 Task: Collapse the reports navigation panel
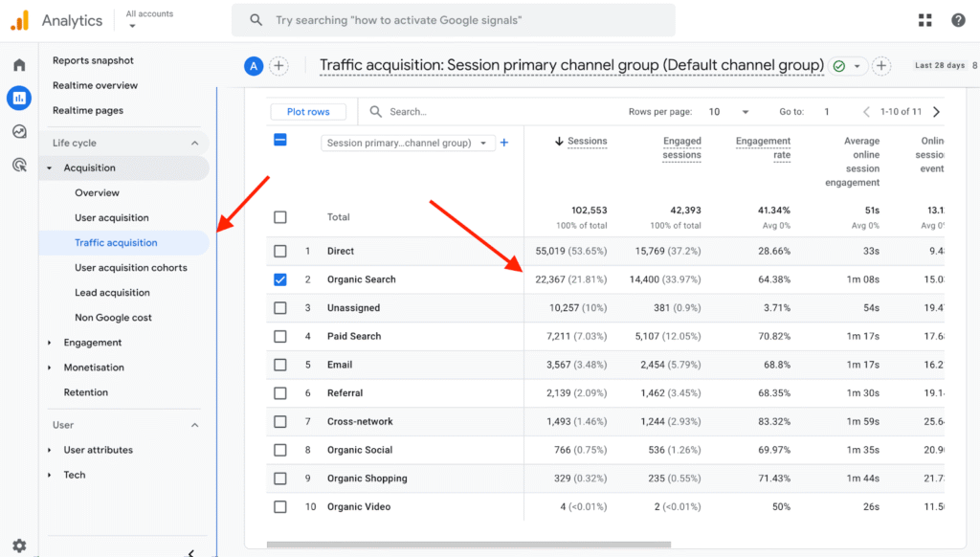coord(191,552)
